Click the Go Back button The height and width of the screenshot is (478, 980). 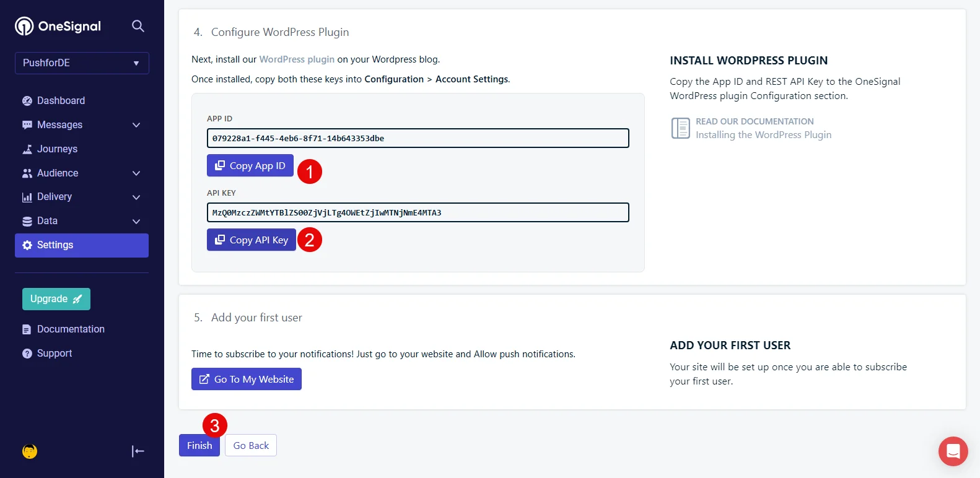[x=251, y=446]
